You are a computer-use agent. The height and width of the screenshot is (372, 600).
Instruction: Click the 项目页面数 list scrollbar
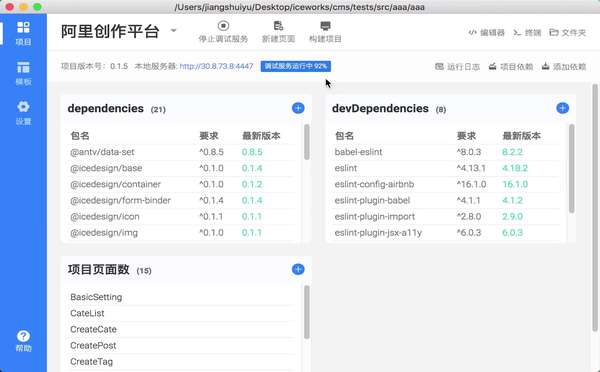(x=307, y=312)
